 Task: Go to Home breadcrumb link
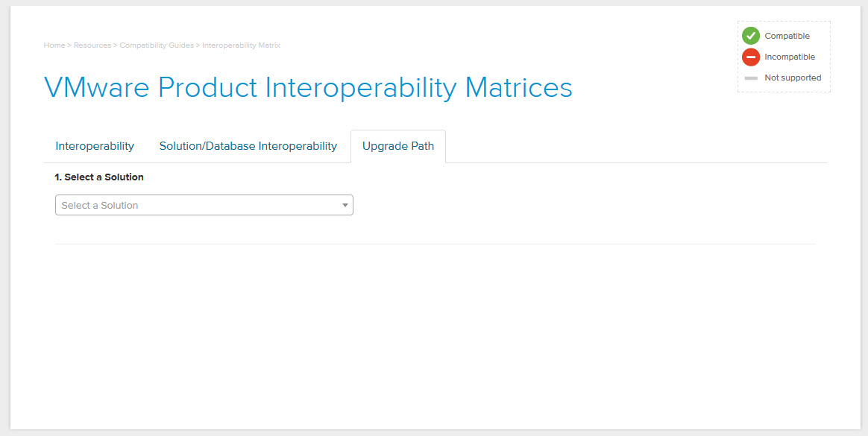[54, 45]
